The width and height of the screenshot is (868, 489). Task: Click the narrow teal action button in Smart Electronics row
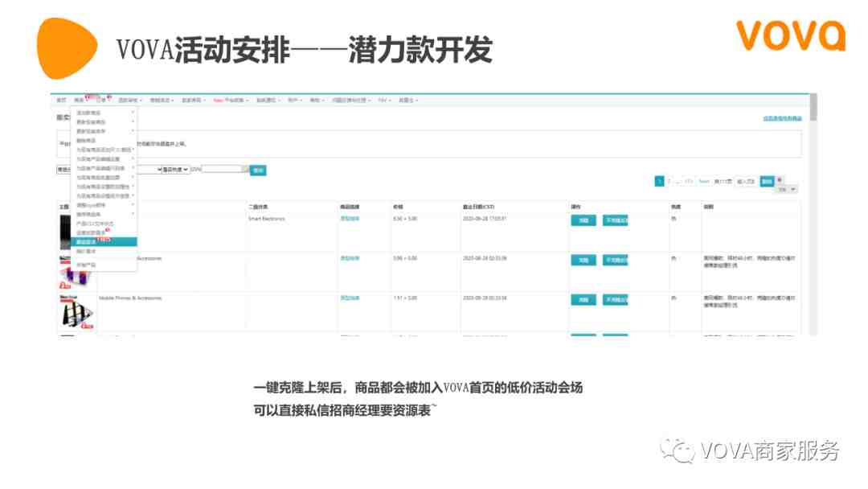tap(583, 220)
